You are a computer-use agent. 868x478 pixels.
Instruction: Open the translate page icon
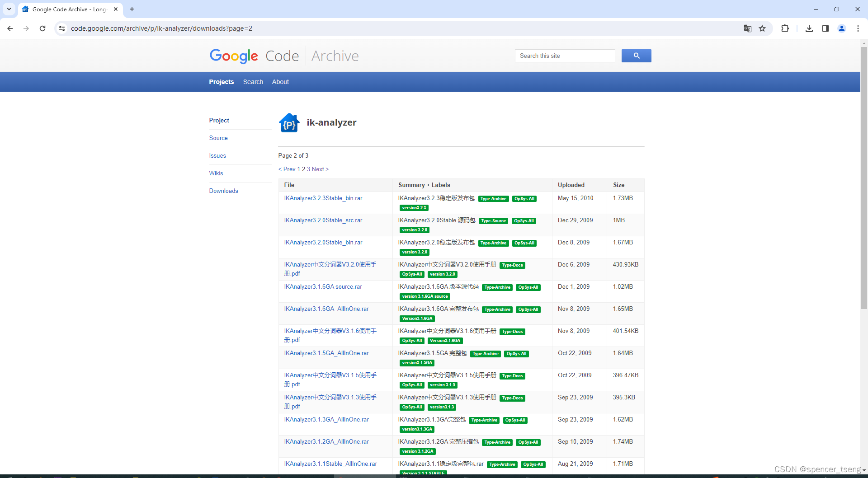(x=748, y=28)
